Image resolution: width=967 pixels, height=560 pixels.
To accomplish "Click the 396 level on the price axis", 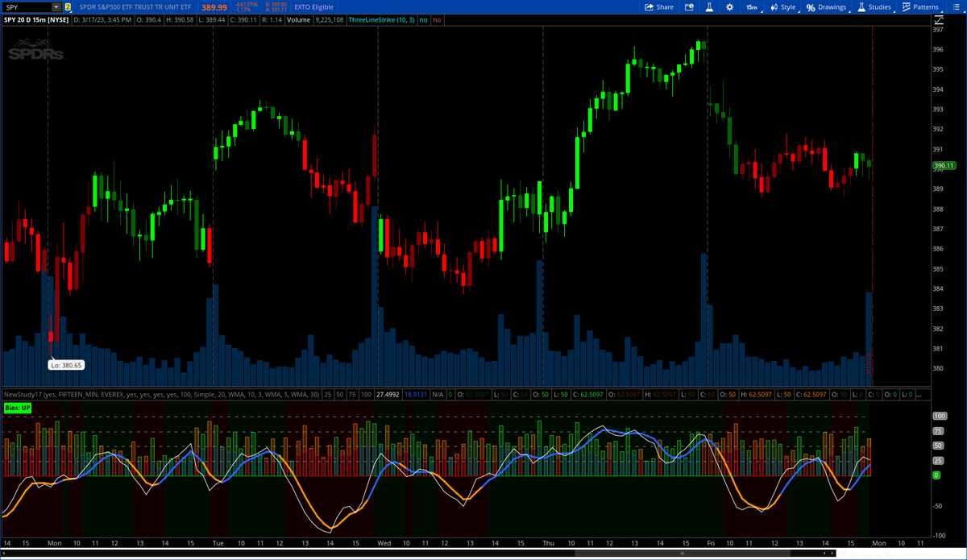I will 937,49.
